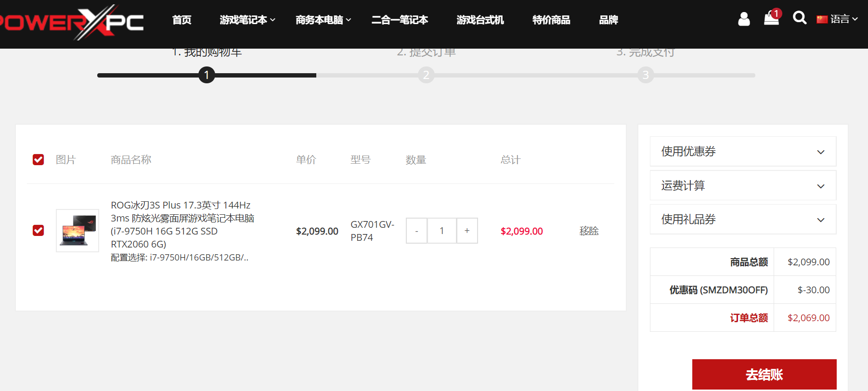This screenshot has width=868, height=391.
Task: Click the red line total $2,099.00
Action: (x=522, y=231)
